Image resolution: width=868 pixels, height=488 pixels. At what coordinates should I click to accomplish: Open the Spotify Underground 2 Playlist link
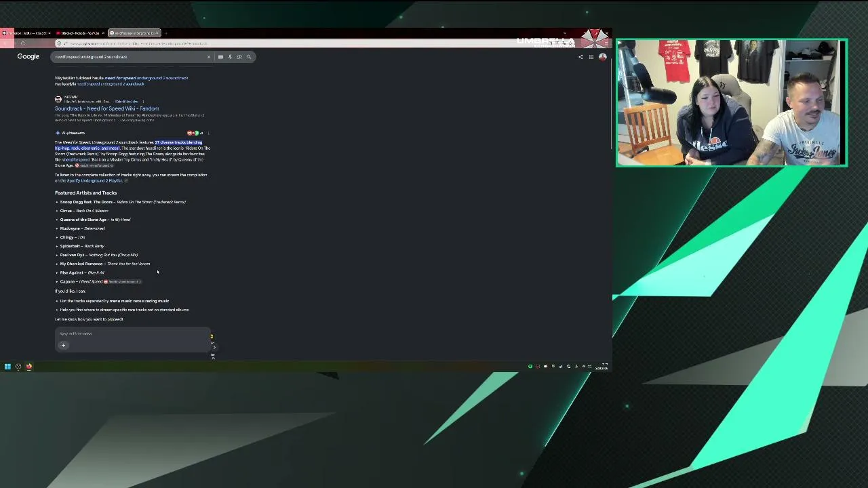(x=95, y=181)
